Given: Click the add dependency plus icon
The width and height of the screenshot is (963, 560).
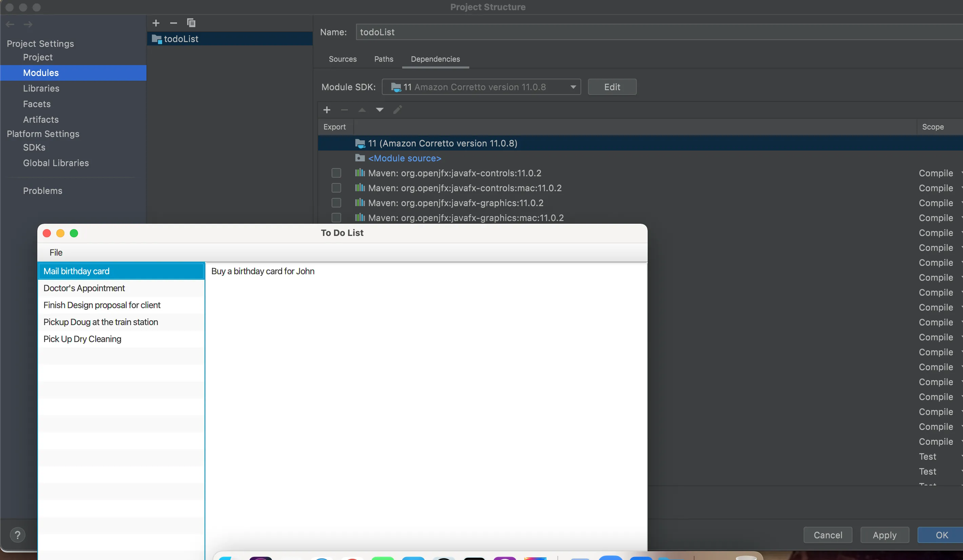Looking at the screenshot, I should 327,110.
